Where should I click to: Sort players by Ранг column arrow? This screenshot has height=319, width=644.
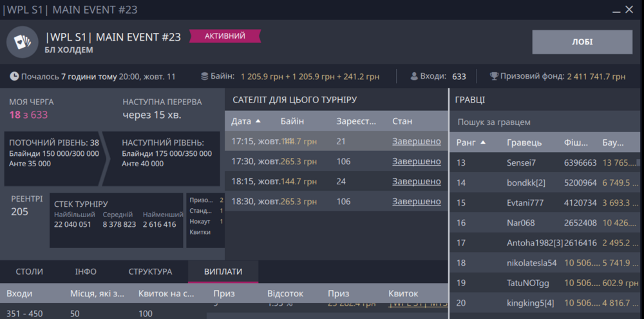point(483,142)
